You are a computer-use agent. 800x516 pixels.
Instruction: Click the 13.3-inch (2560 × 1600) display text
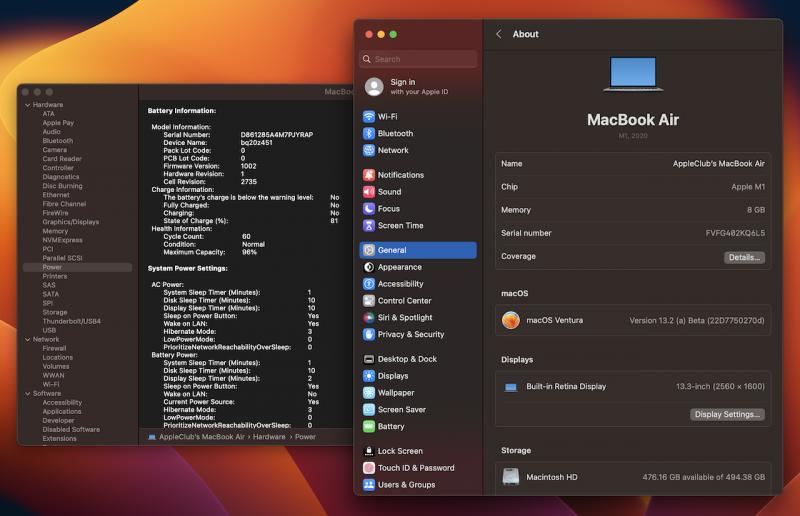(720, 386)
